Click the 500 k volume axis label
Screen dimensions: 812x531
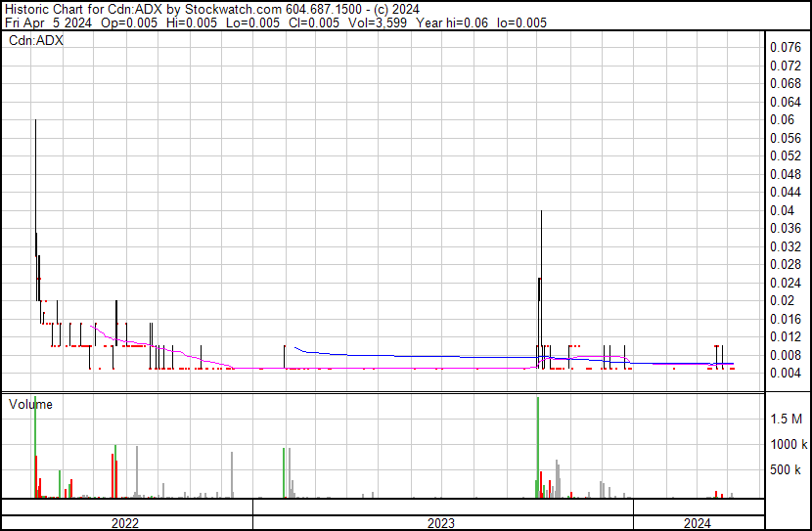click(787, 470)
